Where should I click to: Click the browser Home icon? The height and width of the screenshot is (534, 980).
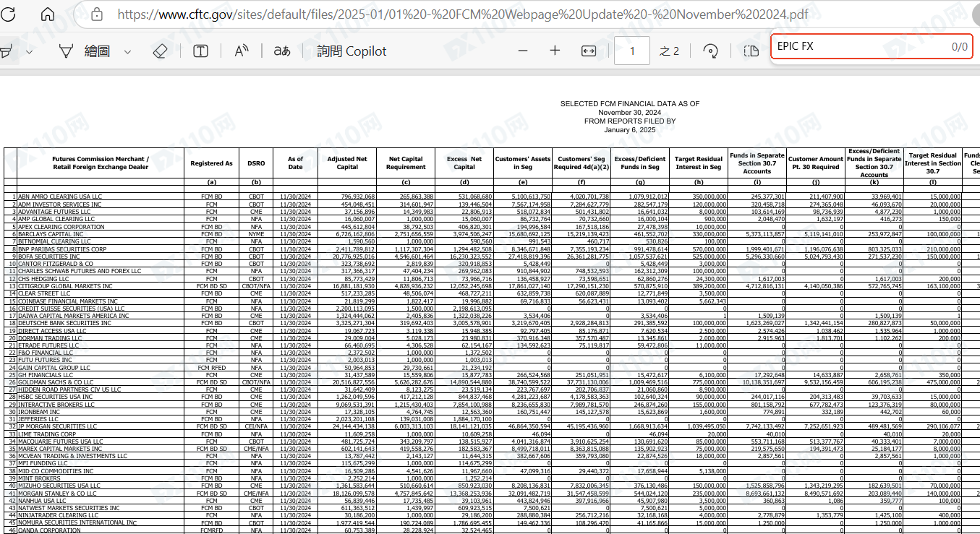48,14
